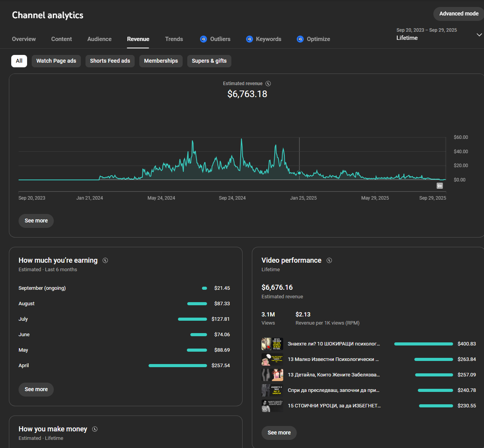Click the Advanced mode button
Viewport: 484px width, 448px height.
pyautogui.click(x=458, y=14)
